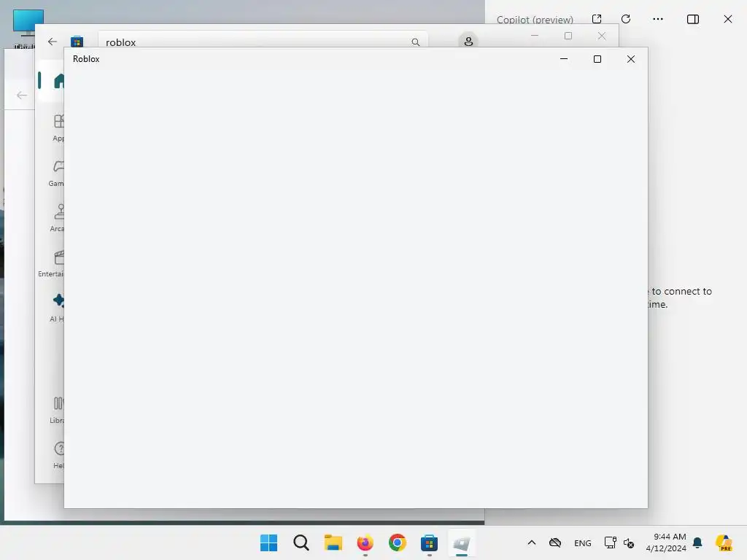This screenshot has width=747, height=560.
Task: Open Arcade section in Store sidebar
Action: (x=57, y=218)
